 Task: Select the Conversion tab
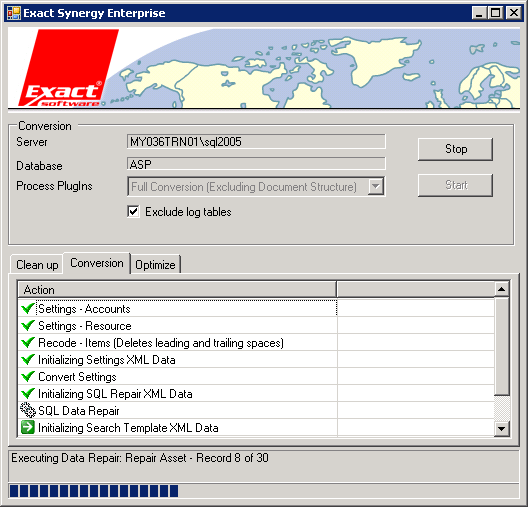97,263
